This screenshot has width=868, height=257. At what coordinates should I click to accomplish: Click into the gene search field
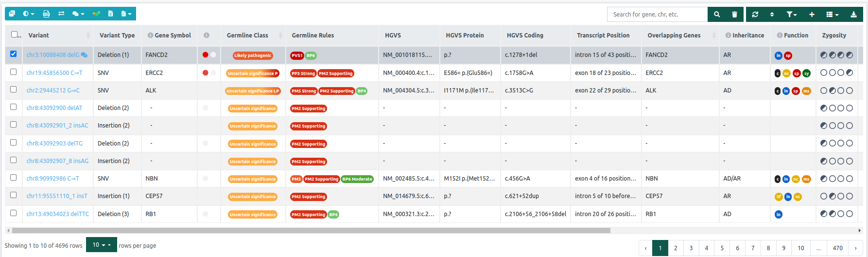(x=657, y=15)
